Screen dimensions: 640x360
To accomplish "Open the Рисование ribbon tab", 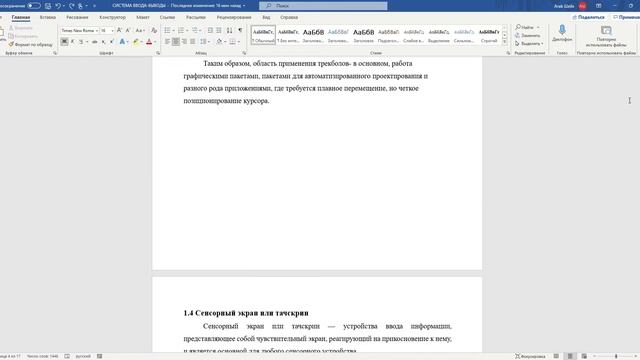I will [x=77, y=18].
